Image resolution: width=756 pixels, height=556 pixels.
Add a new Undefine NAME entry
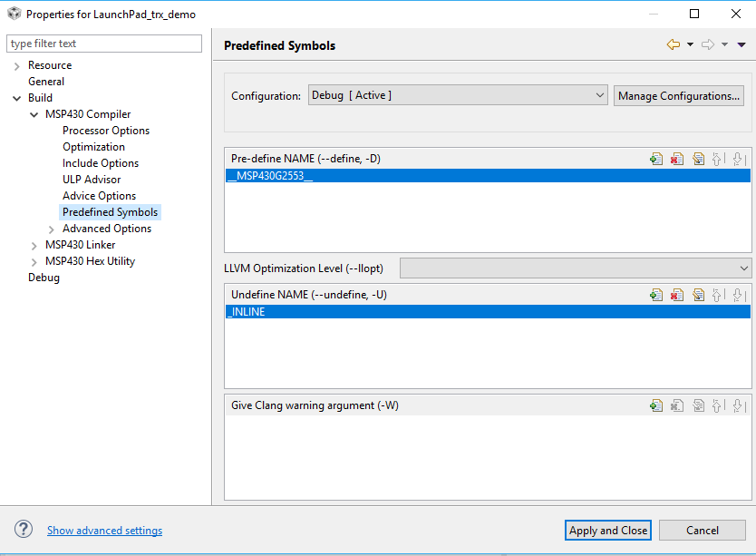[656, 295]
